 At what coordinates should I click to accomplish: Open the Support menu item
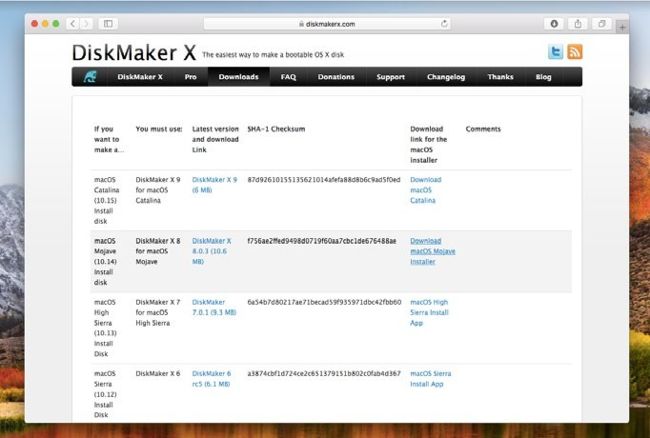tap(390, 77)
